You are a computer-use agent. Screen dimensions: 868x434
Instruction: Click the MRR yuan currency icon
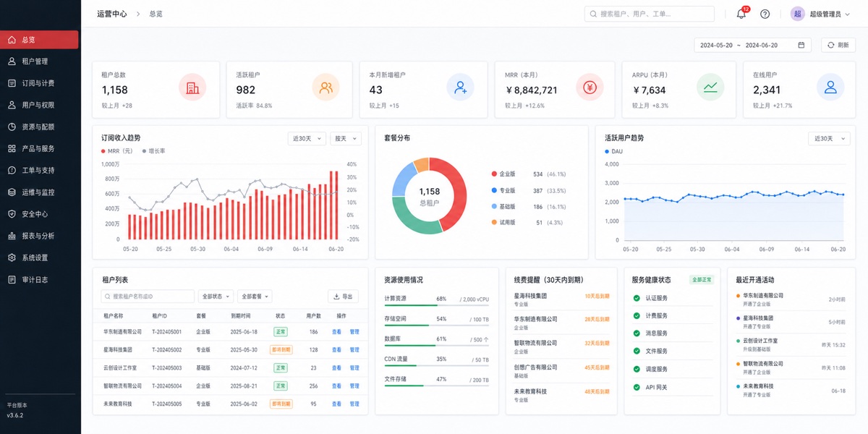point(590,88)
